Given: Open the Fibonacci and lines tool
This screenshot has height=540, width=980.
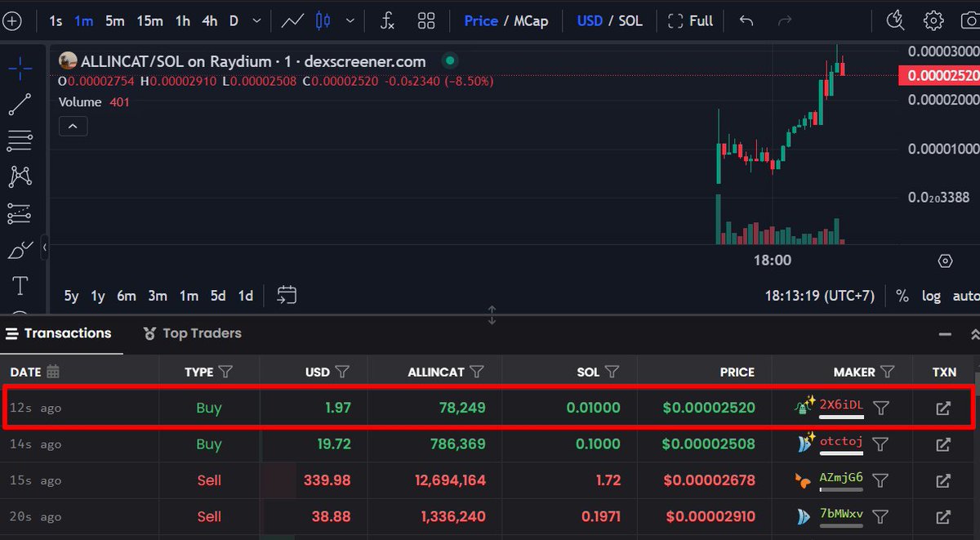Looking at the screenshot, I should click(20, 141).
